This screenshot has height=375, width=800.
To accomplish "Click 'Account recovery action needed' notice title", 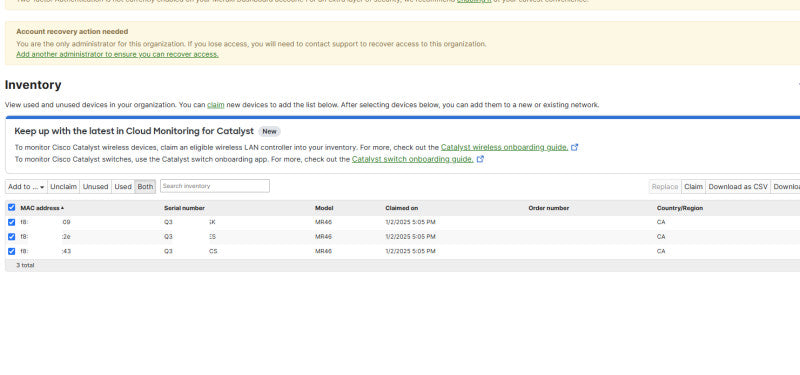I will [x=72, y=32].
